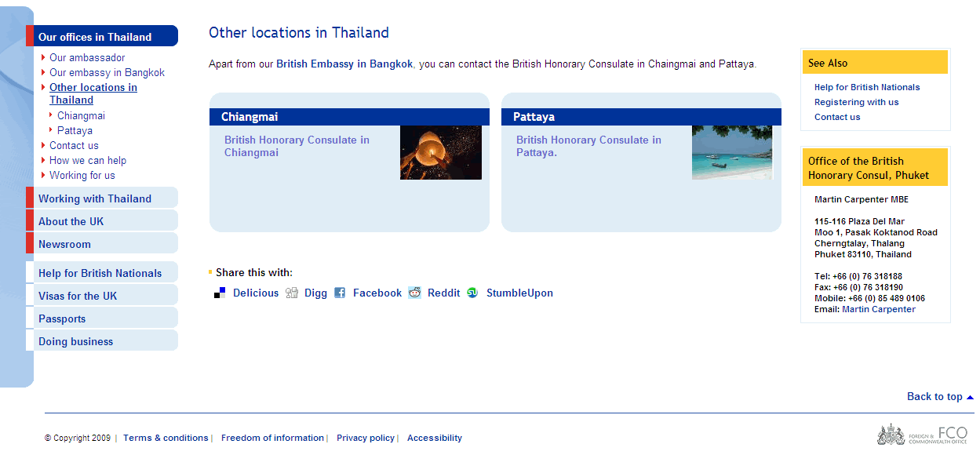The height and width of the screenshot is (455, 980).
Task: Click the Back to top arrow icon
Action: coord(970,398)
